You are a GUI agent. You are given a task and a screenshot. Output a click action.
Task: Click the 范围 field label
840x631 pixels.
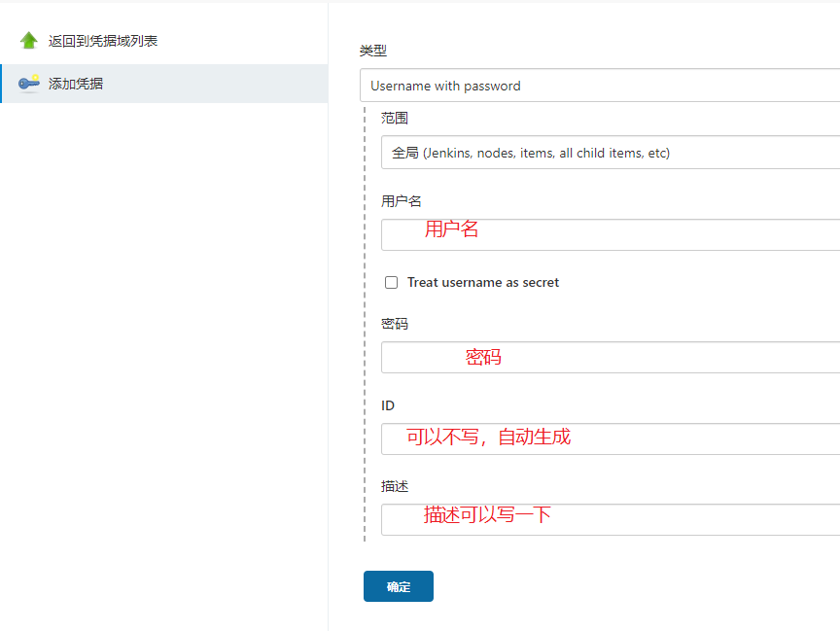395,118
